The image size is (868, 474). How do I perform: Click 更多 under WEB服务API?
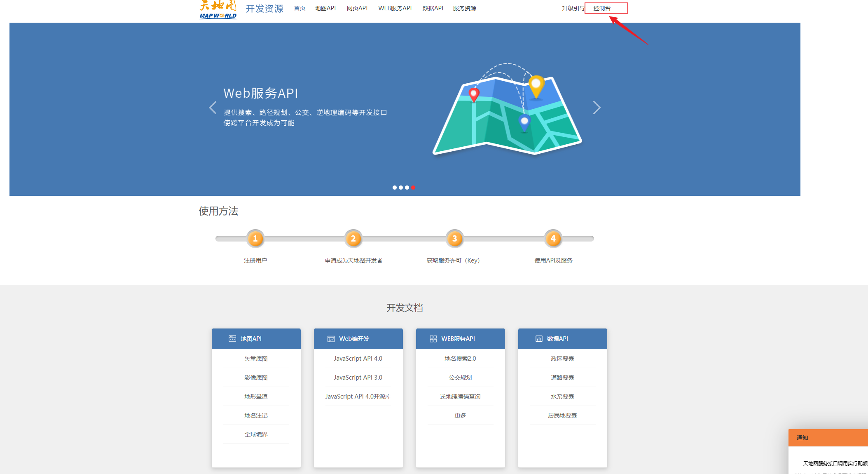point(460,415)
